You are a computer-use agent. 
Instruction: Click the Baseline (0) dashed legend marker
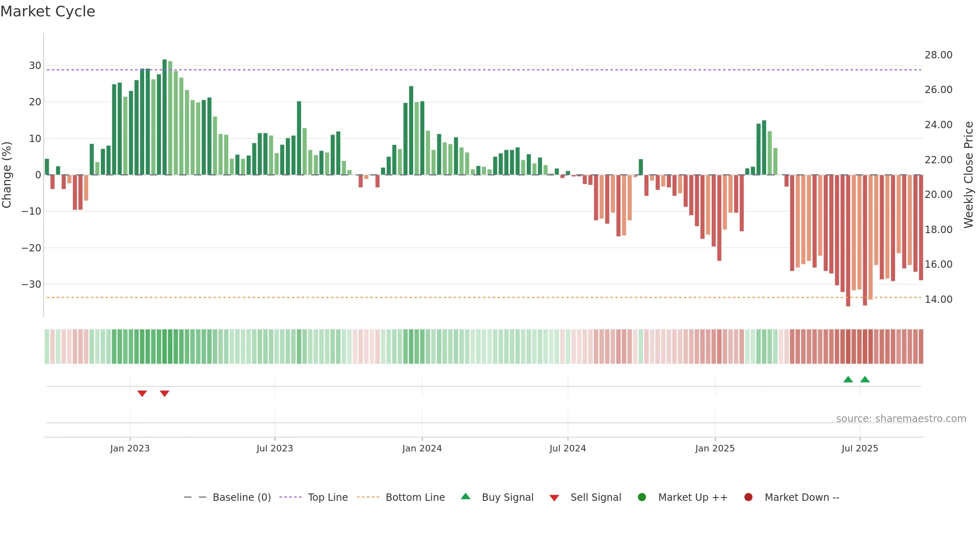[x=195, y=497]
